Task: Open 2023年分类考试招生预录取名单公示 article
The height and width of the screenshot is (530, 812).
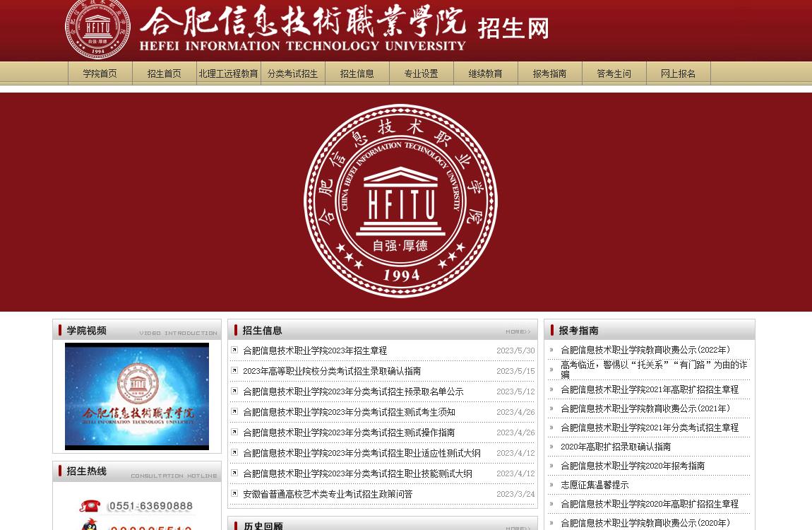Action: click(353, 391)
